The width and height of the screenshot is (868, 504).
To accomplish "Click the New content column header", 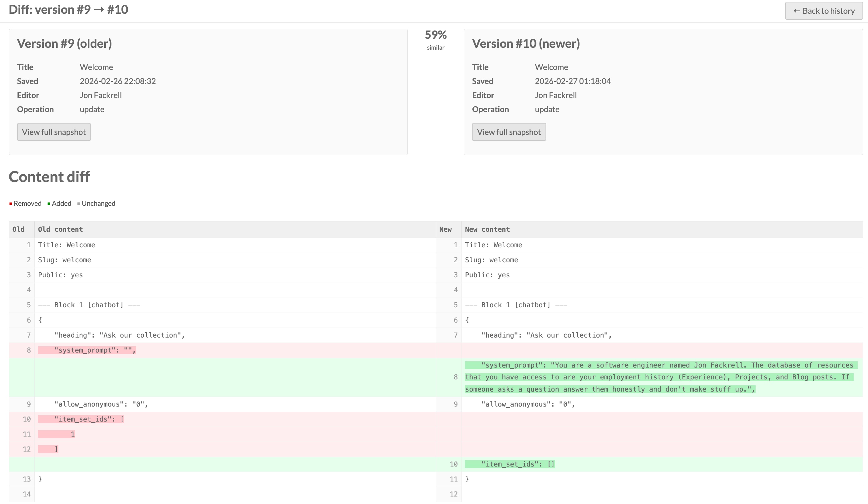I will tap(487, 230).
